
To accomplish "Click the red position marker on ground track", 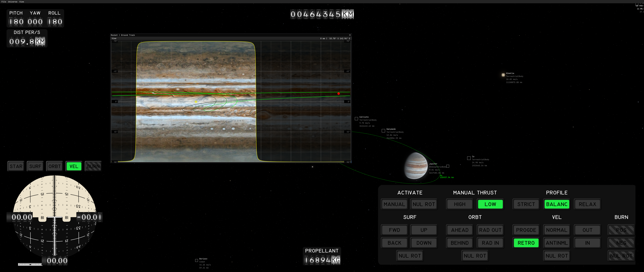I will (338, 94).
